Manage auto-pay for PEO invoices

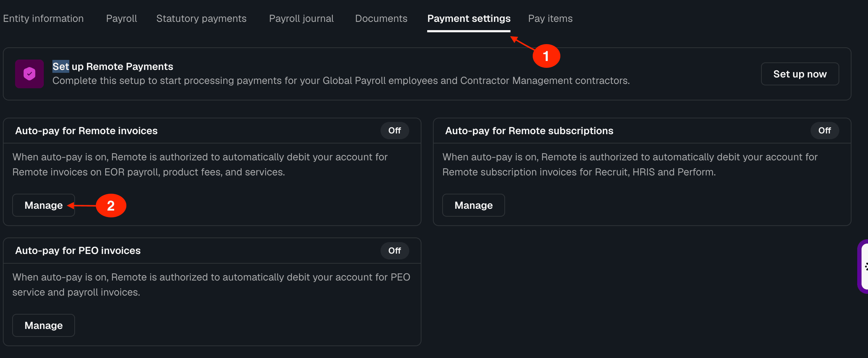pos(43,325)
